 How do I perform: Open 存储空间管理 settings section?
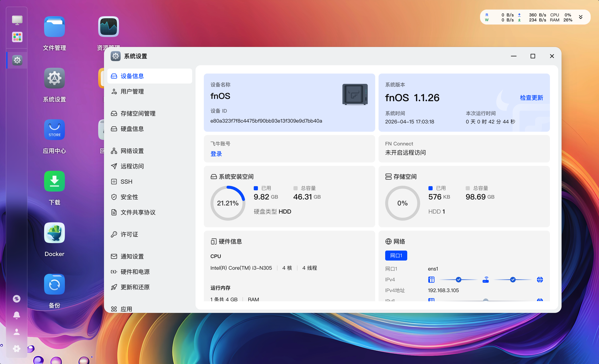click(x=138, y=113)
